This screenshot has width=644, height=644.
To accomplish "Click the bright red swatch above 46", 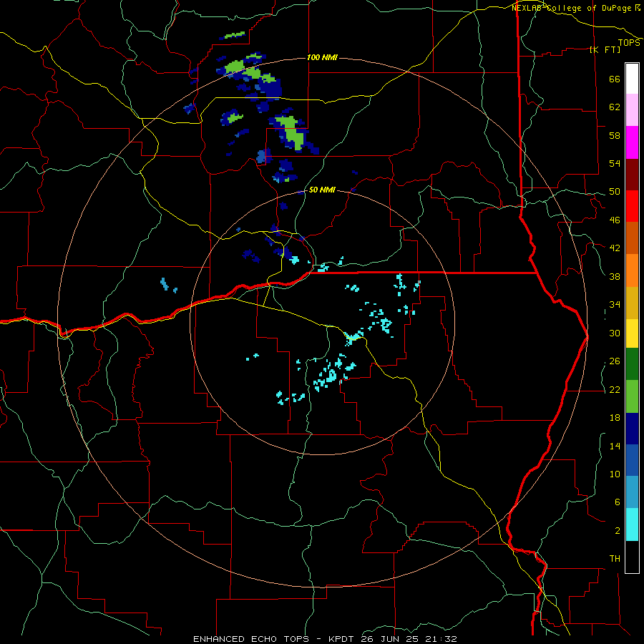I will 632,206.
